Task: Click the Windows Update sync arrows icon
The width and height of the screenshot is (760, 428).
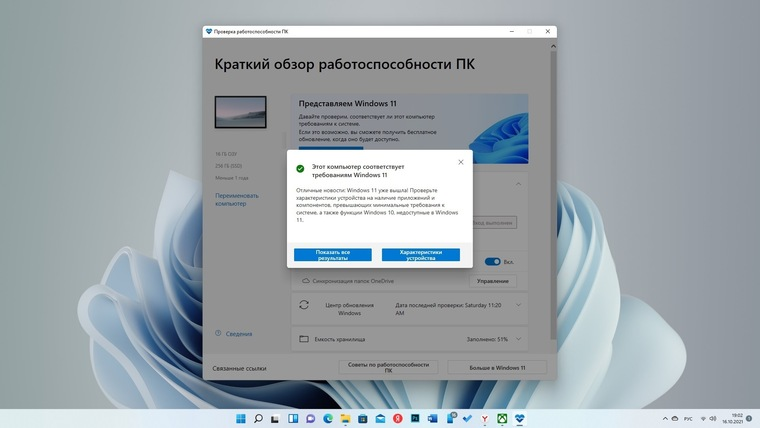Action: point(304,306)
